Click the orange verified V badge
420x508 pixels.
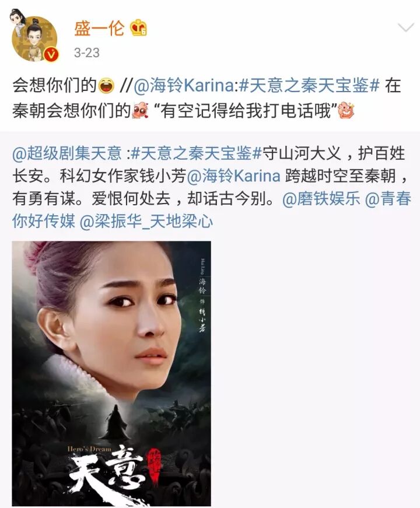click(51, 54)
